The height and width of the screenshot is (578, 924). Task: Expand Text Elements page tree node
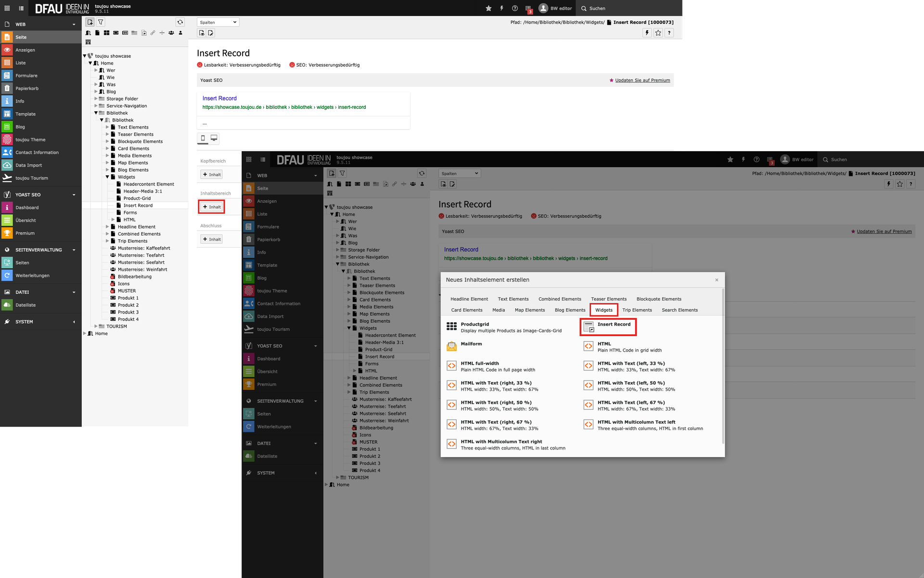107,127
